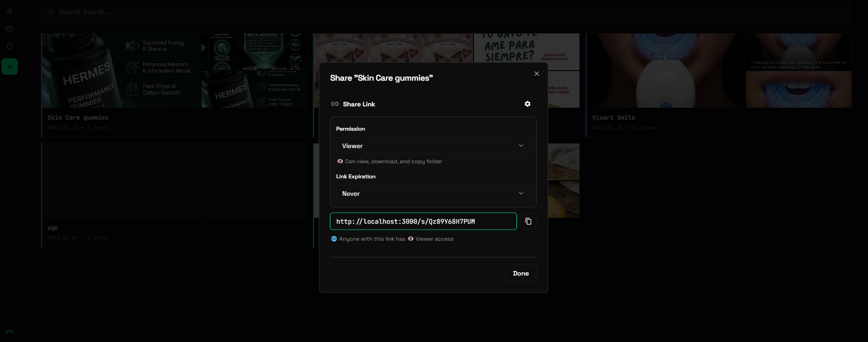Expand the Permission Viewer dropdown

coord(433,146)
